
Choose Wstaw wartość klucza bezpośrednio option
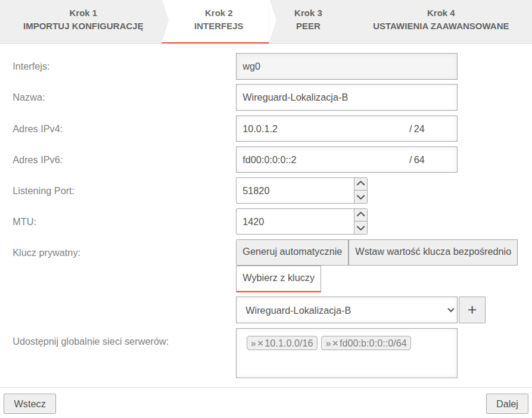point(433,252)
